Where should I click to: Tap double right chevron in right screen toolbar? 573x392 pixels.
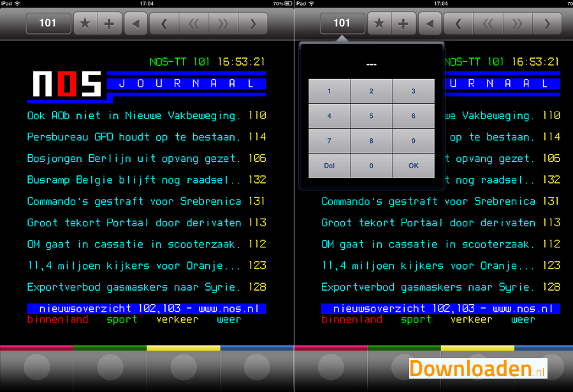click(518, 24)
